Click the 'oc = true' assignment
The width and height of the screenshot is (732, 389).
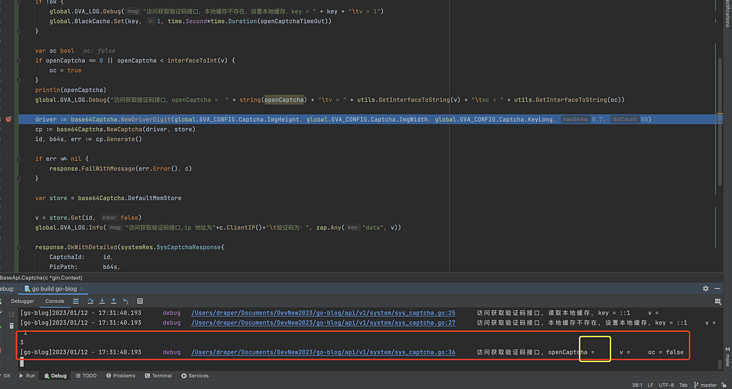tap(65, 71)
